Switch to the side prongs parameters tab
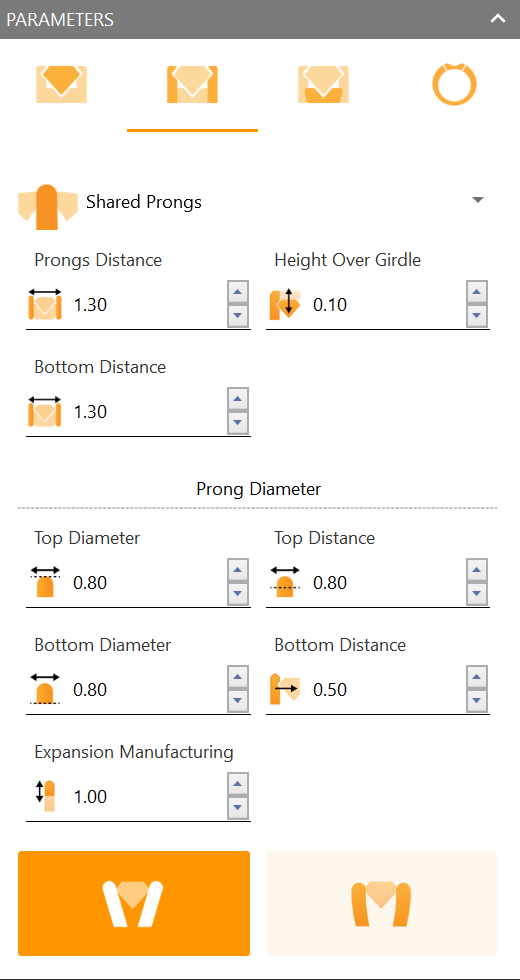Screen dimensions: 520x980 (192, 84)
